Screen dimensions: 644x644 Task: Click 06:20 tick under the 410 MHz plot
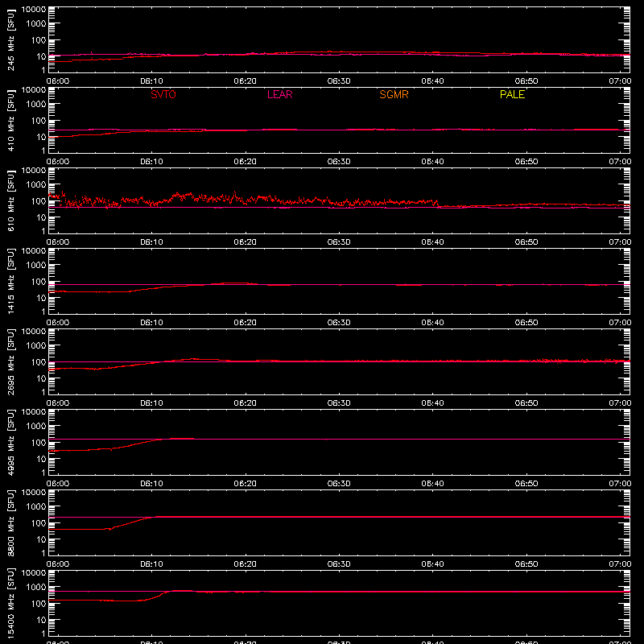coord(246,162)
